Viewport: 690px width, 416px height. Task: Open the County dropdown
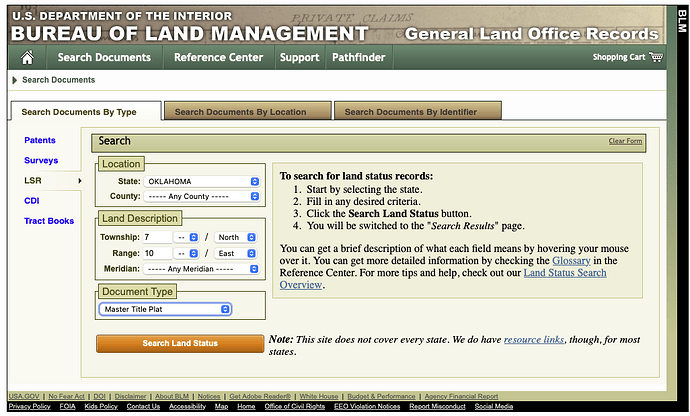(x=202, y=196)
